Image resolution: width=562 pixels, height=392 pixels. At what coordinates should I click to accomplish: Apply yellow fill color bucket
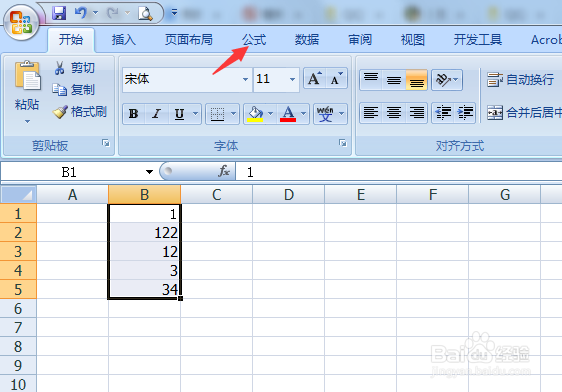255,114
